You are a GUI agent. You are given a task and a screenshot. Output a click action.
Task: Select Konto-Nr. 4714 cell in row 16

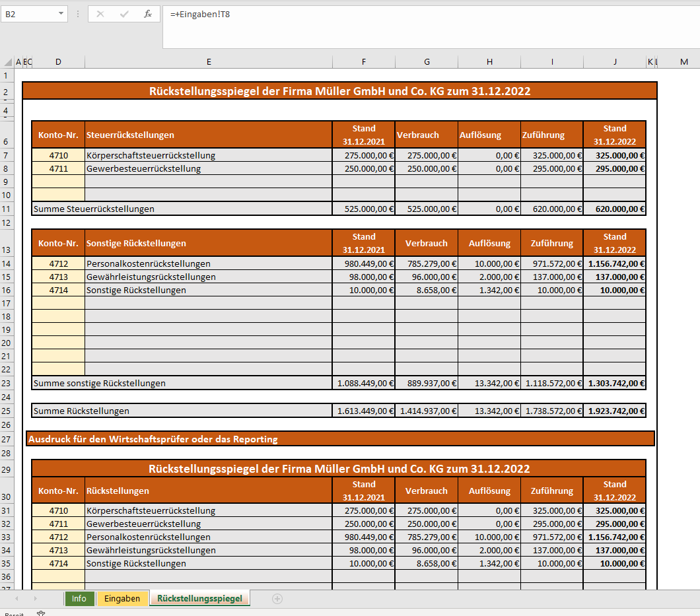point(59,290)
